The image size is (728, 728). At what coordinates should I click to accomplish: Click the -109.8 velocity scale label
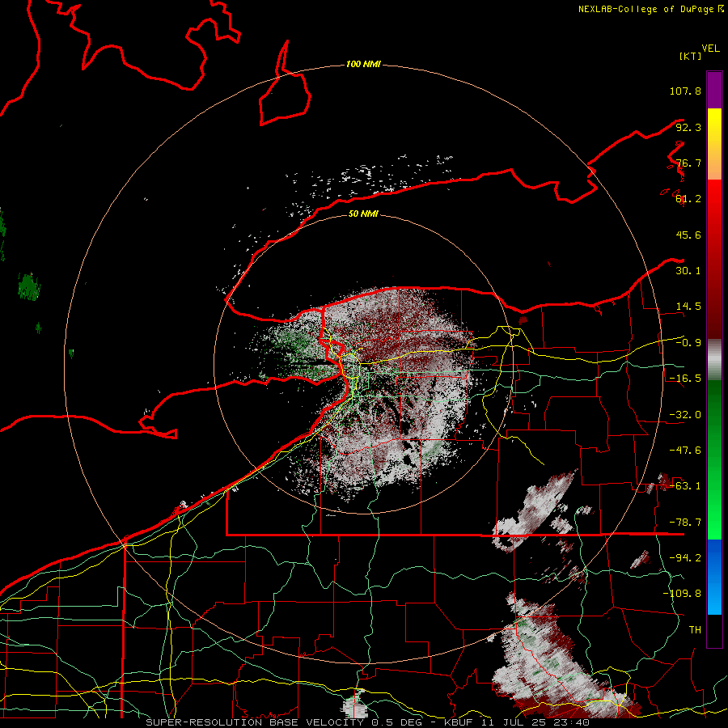point(682,594)
